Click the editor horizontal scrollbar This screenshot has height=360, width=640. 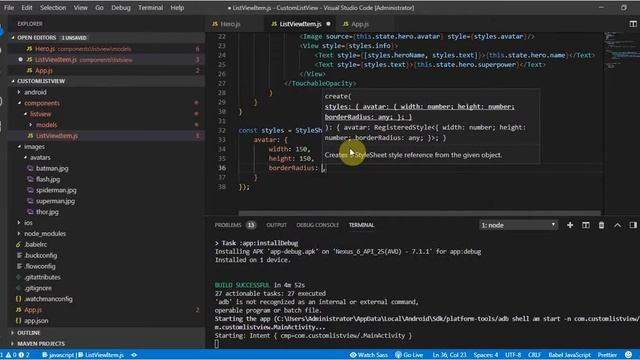pos(419,213)
